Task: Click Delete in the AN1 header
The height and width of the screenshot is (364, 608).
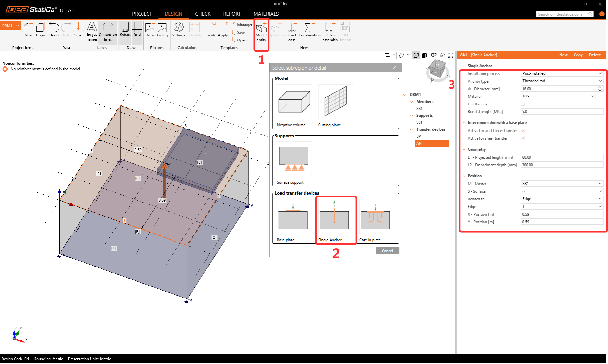Action: point(594,55)
